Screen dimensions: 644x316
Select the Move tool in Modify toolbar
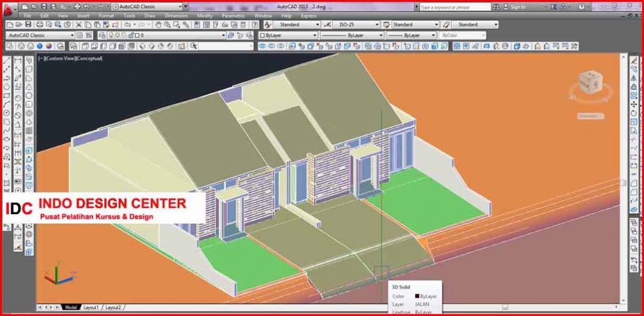(634, 104)
